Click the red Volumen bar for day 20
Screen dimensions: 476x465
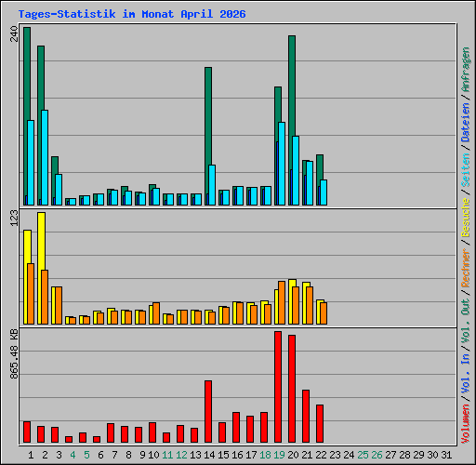(292, 389)
